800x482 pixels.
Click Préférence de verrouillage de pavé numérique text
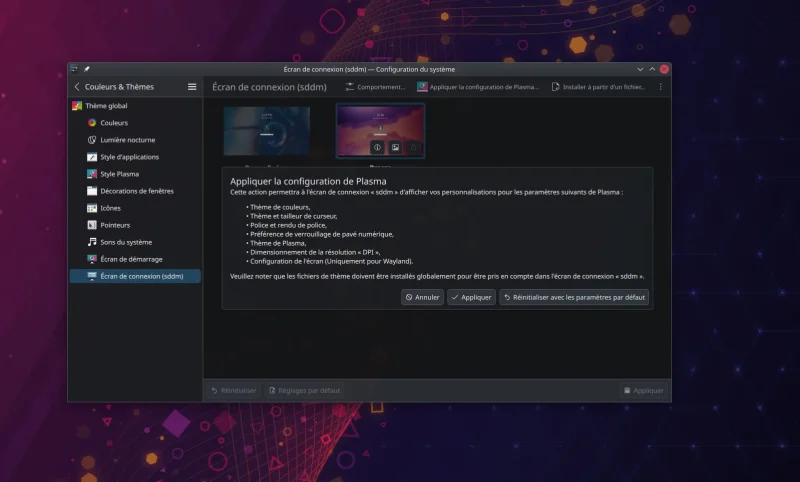pos(322,234)
